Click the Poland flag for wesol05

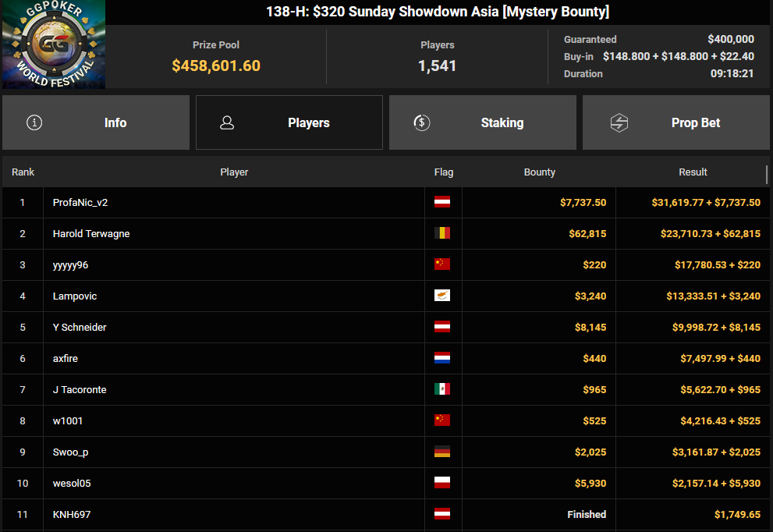pyautogui.click(x=442, y=483)
